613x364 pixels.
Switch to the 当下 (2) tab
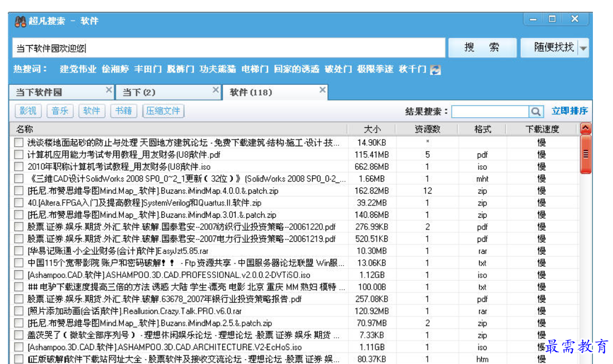(169, 92)
